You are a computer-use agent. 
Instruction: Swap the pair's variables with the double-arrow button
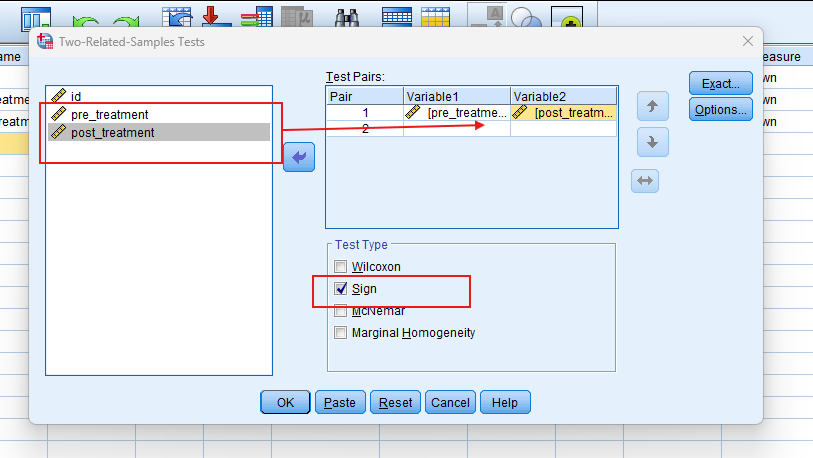pyautogui.click(x=645, y=181)
